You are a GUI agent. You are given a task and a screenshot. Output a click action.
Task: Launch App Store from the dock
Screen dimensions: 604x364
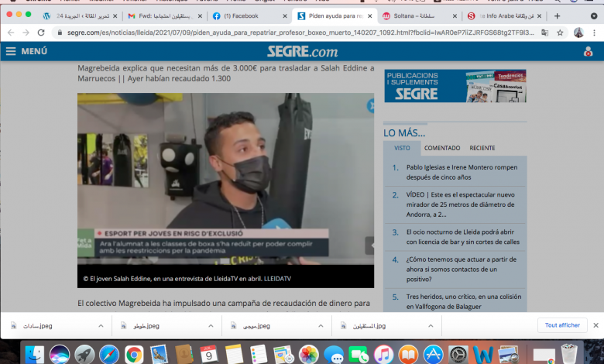[431, 355]
